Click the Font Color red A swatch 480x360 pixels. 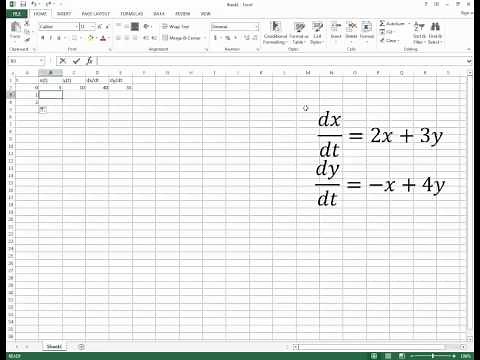[103, 38]
